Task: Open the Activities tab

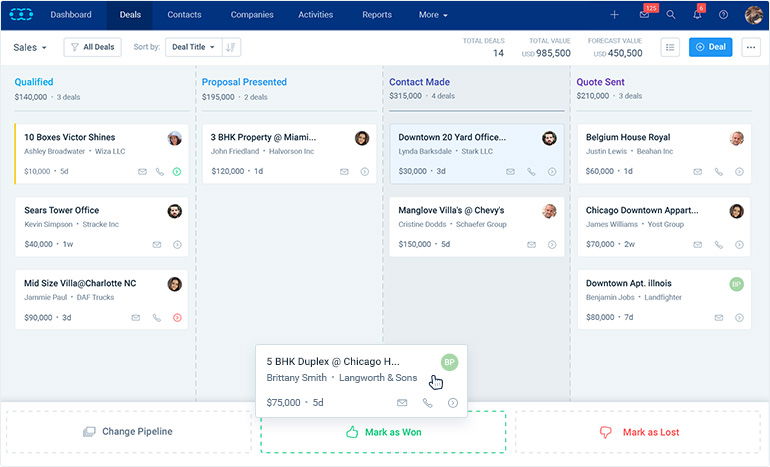Action: pyautogui.click(x=315, y=15)
